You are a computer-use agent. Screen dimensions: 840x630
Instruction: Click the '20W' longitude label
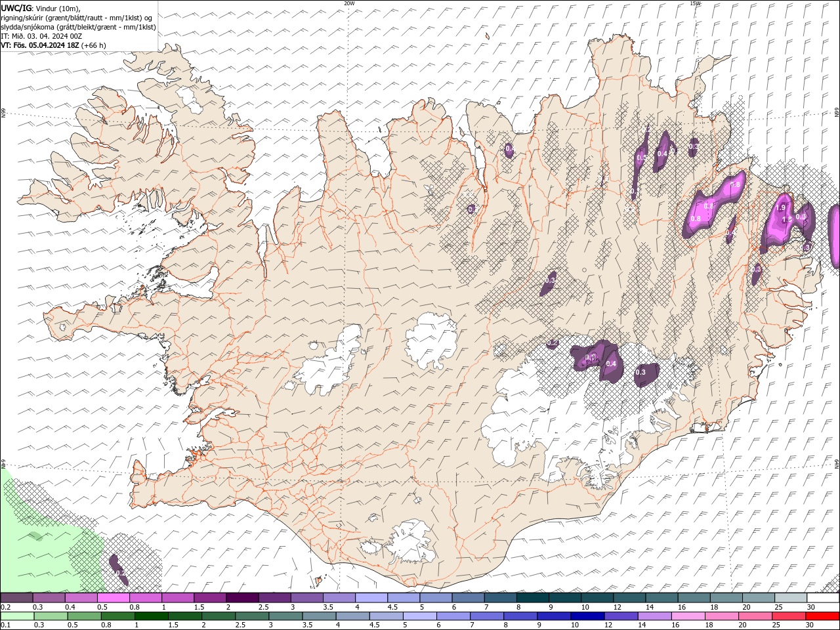coord(349,3)
